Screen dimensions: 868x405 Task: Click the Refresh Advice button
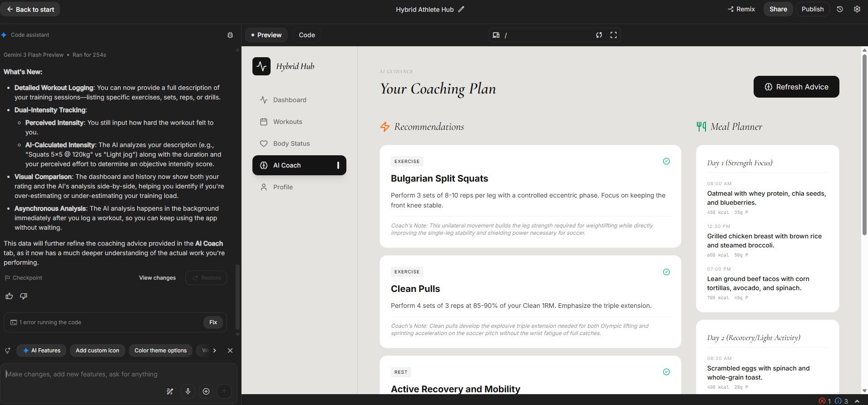796,87
